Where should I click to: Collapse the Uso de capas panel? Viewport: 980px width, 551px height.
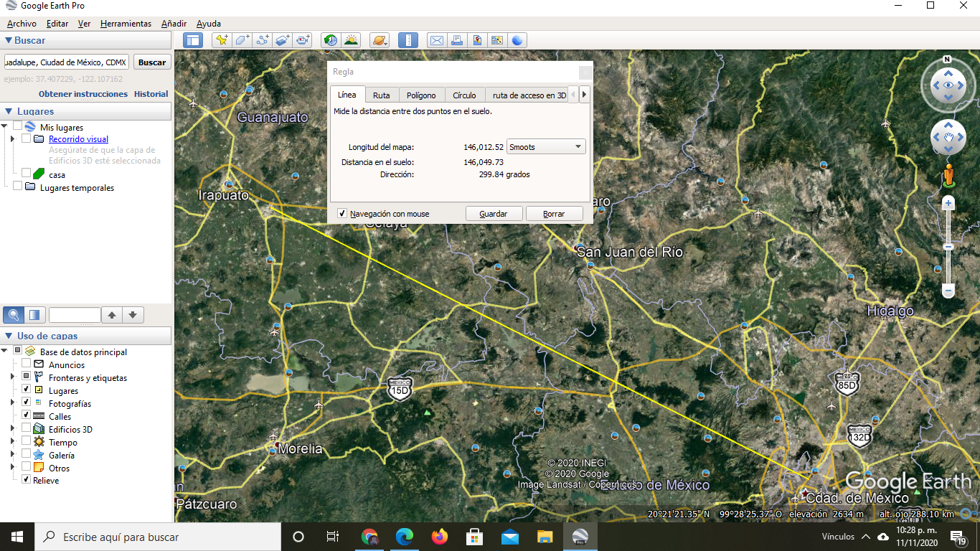[9, 336]
